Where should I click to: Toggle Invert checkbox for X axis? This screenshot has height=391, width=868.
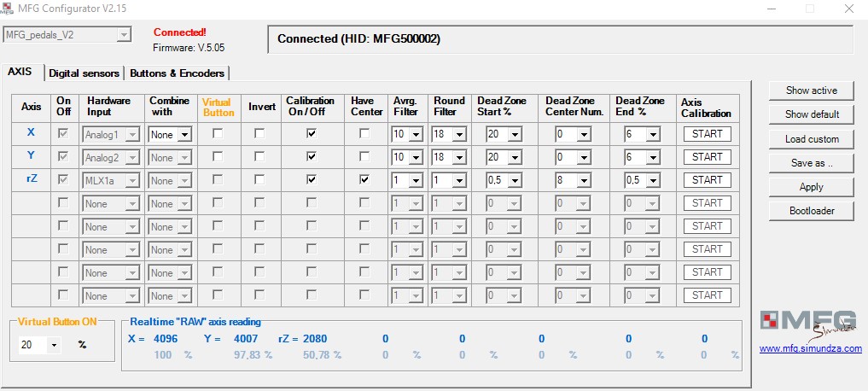pos(259,134)
